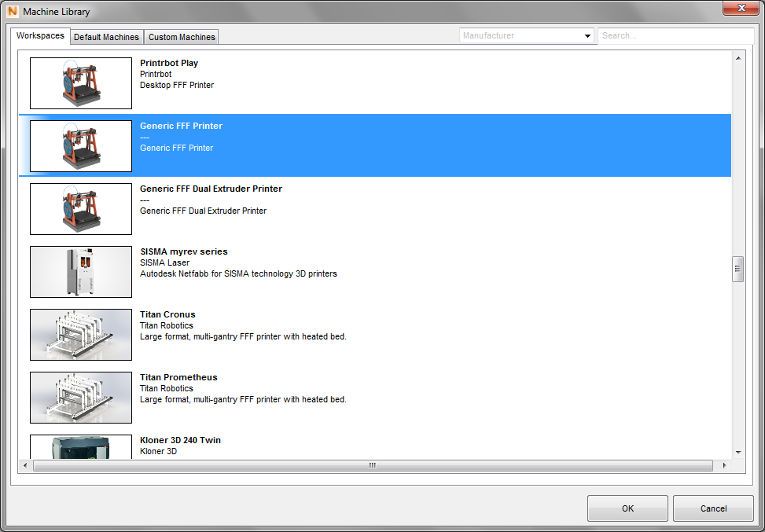Select the Kloner 3D 240 Twin thumbnail
The height and width of the screenshot is (532, 765).
pos(81,446)
